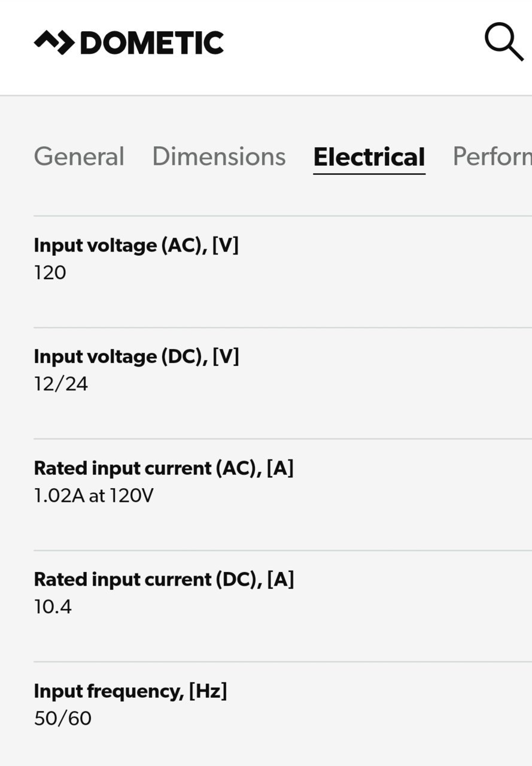Open the search magnifier icon
This screenshot has height=766, width=532.
point(504,42)
